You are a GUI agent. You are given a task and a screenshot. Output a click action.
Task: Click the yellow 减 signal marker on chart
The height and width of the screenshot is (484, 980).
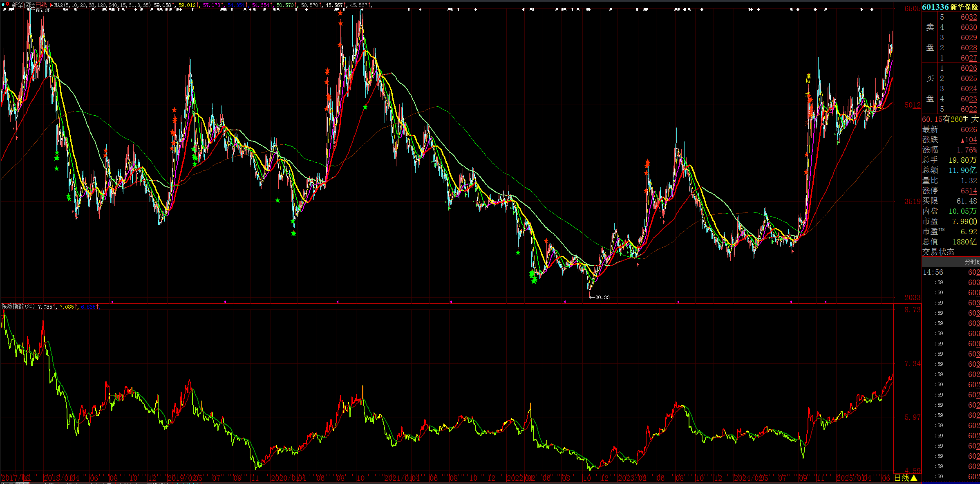coord(808,78)
